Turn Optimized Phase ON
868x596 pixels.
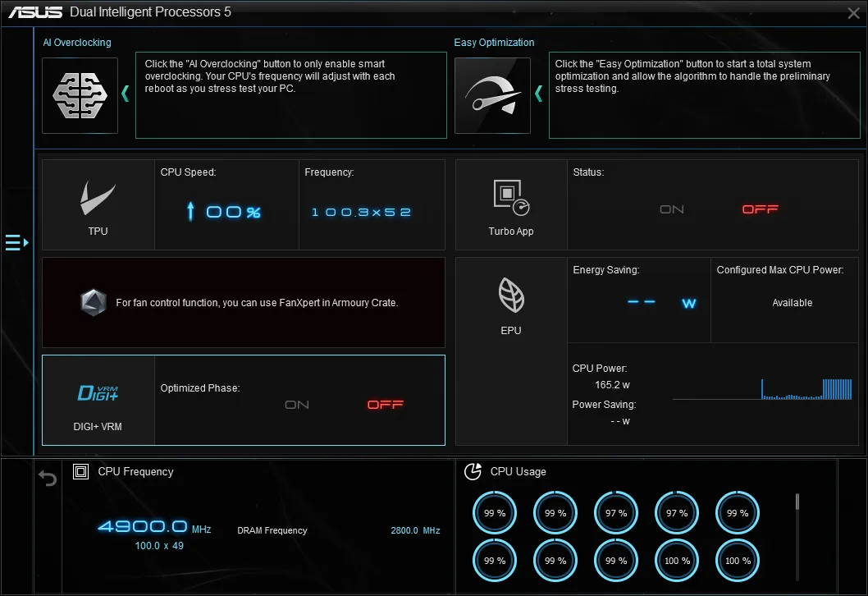(297, 405)
